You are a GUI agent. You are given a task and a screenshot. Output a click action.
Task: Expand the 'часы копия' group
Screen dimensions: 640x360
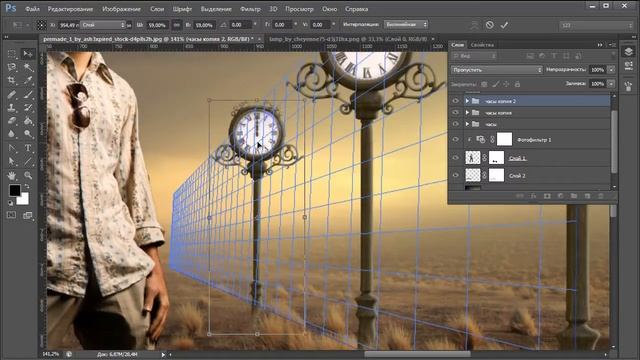point(467,112)
